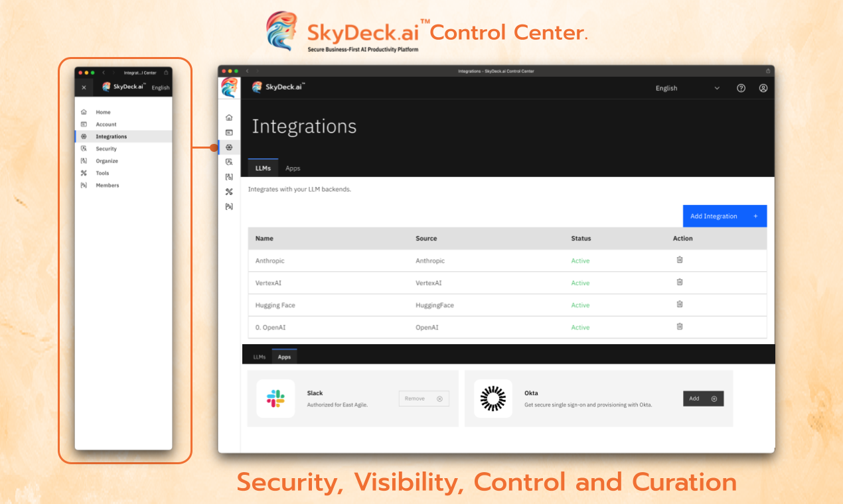Click the Active status of the Hugging Face row

pyautogui.click(x=580, y=305)
